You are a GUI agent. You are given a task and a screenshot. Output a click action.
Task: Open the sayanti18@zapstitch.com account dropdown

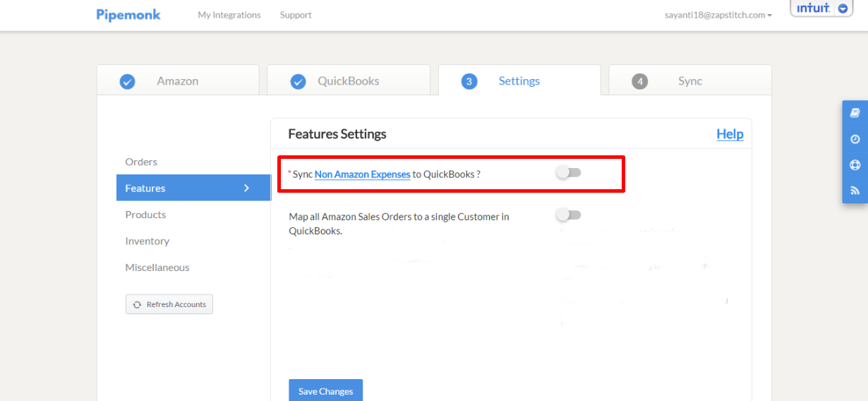coord(718,15)
